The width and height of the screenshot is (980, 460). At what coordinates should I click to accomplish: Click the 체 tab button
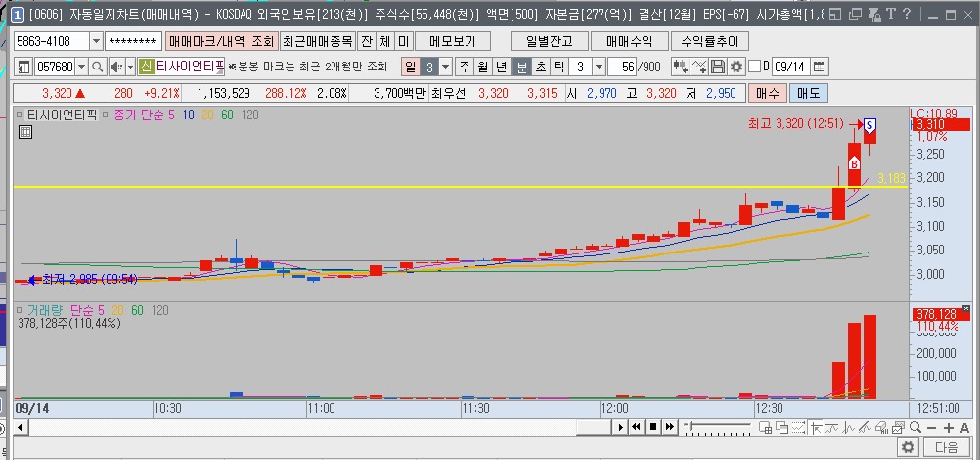click(x=385, y=42)
